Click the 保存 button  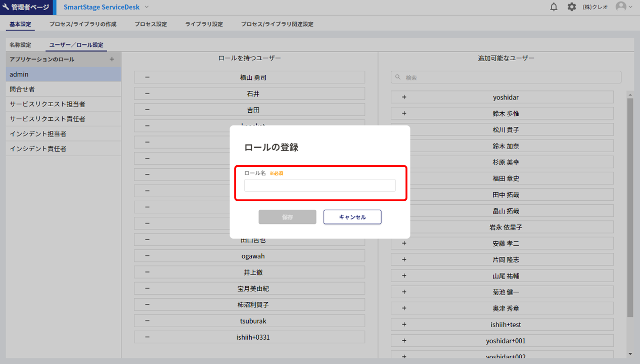pos(287,217)
